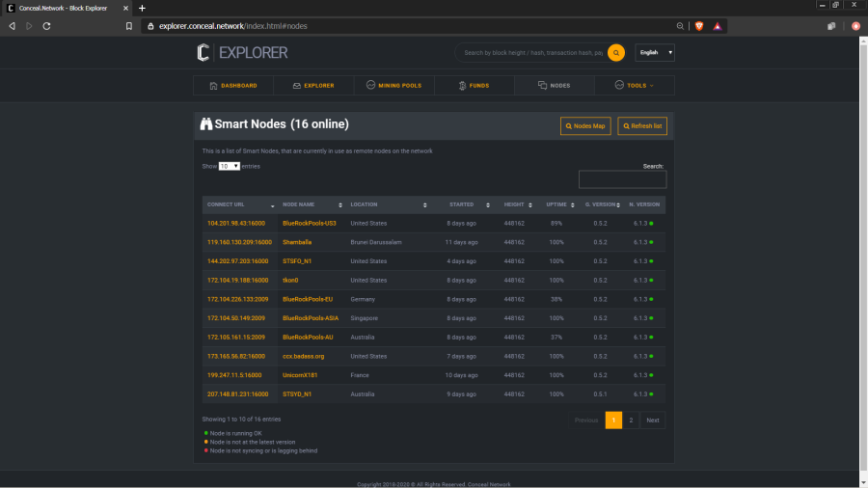This screenshot has width=868, height=488.
Task: Go back using the browser back arrow
Action: [x=12, y=26]
